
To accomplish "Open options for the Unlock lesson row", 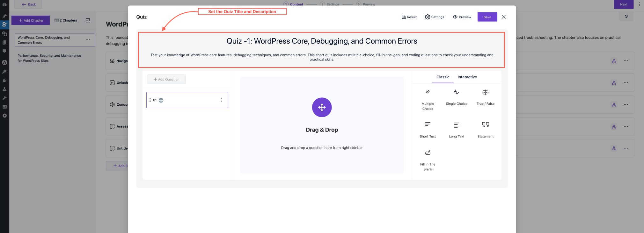I will 626,83.
